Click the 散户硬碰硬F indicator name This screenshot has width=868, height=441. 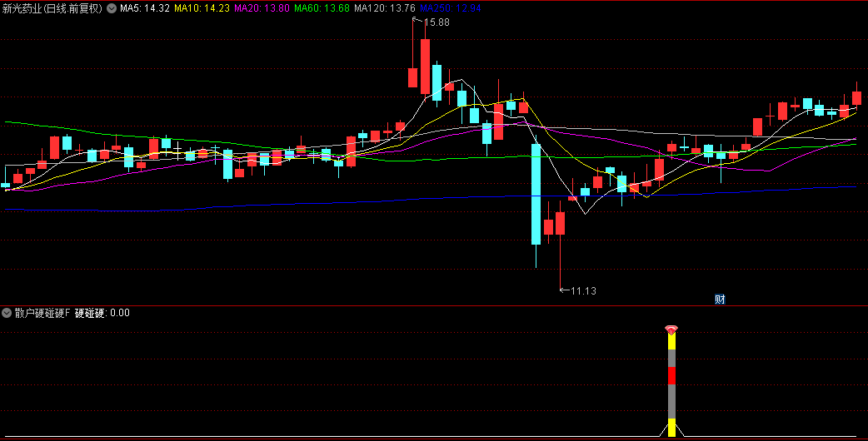click(42, 313)
